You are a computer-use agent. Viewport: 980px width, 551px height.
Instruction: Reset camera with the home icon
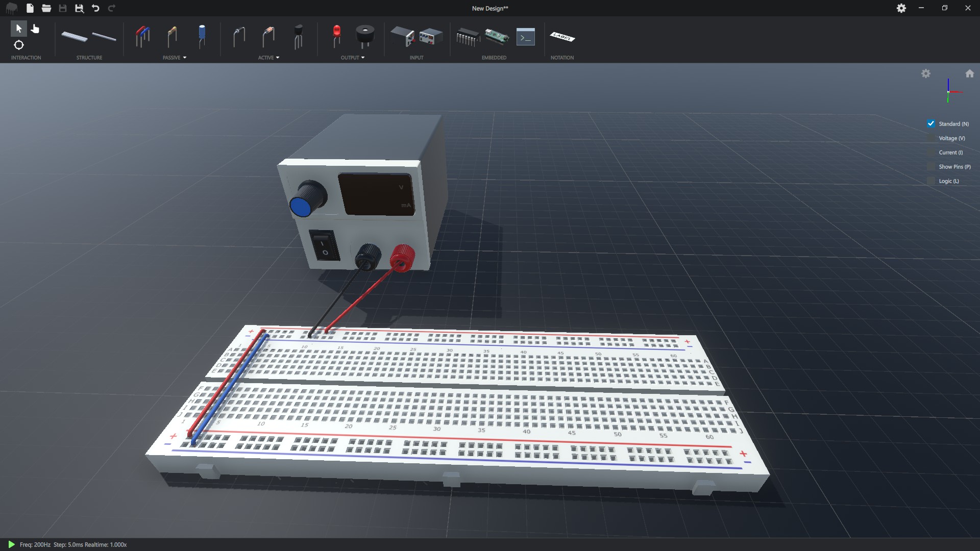pyautogui.click(x=969, y=74)
